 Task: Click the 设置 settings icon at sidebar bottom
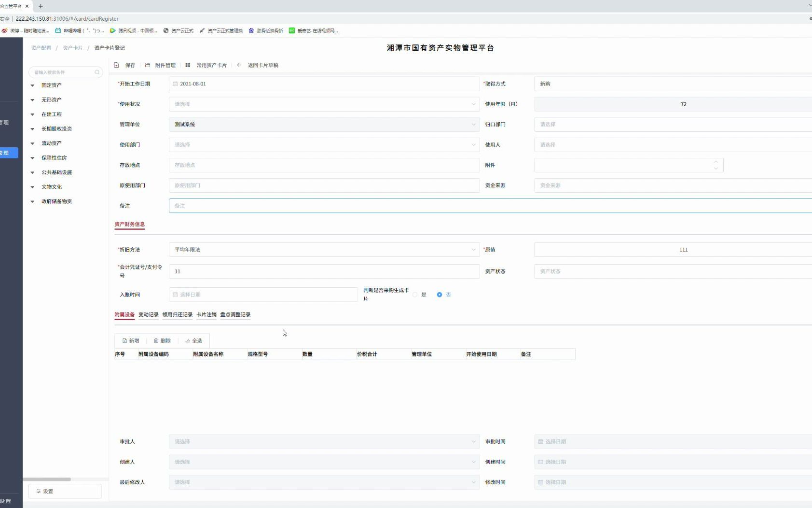[x=39, y=491]
